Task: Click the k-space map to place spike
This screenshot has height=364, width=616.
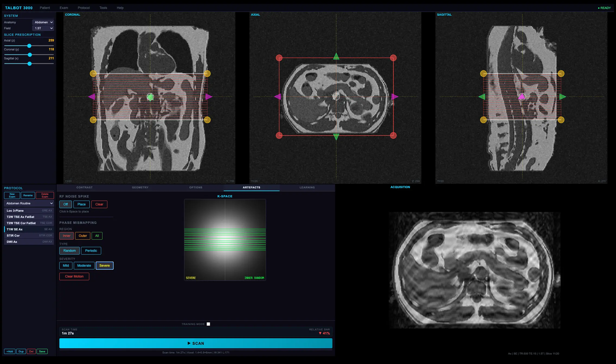Action: [225, 240]
